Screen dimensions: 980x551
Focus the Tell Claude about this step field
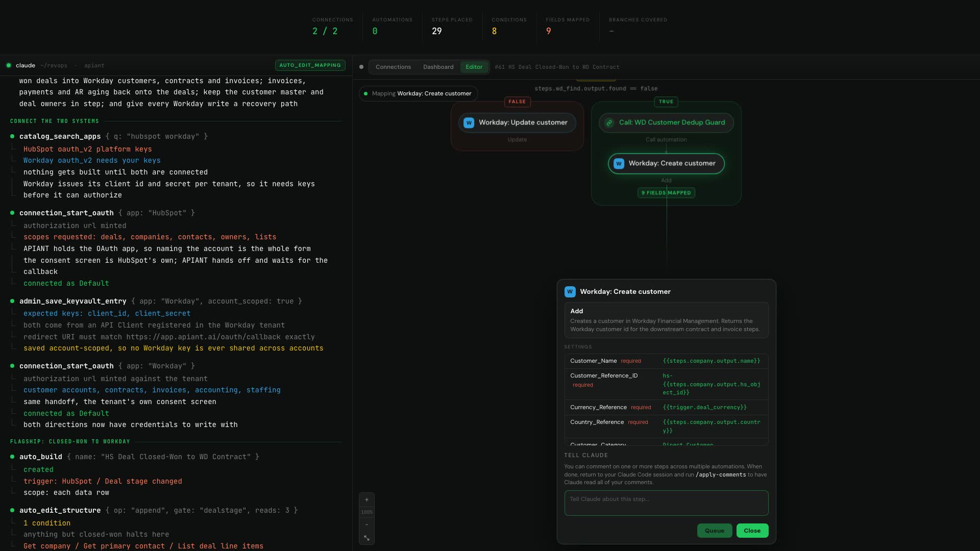[x=666, y=503]
